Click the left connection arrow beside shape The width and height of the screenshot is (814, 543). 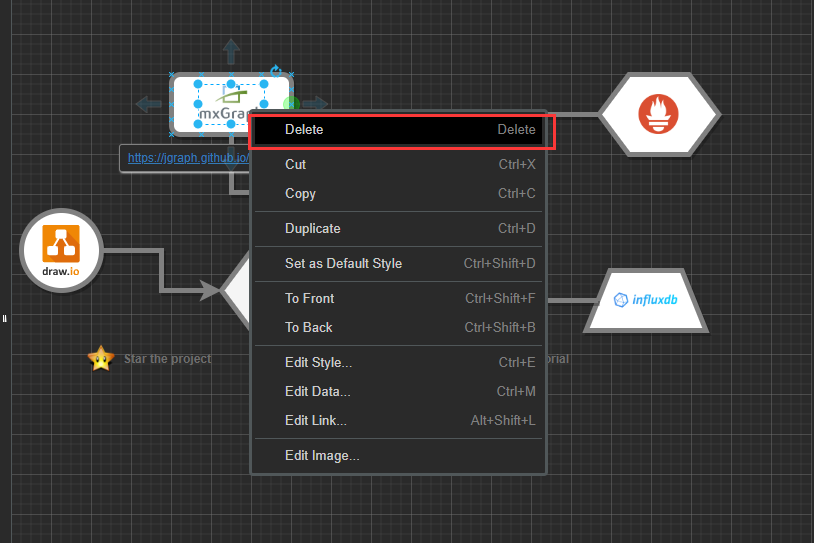149,104
